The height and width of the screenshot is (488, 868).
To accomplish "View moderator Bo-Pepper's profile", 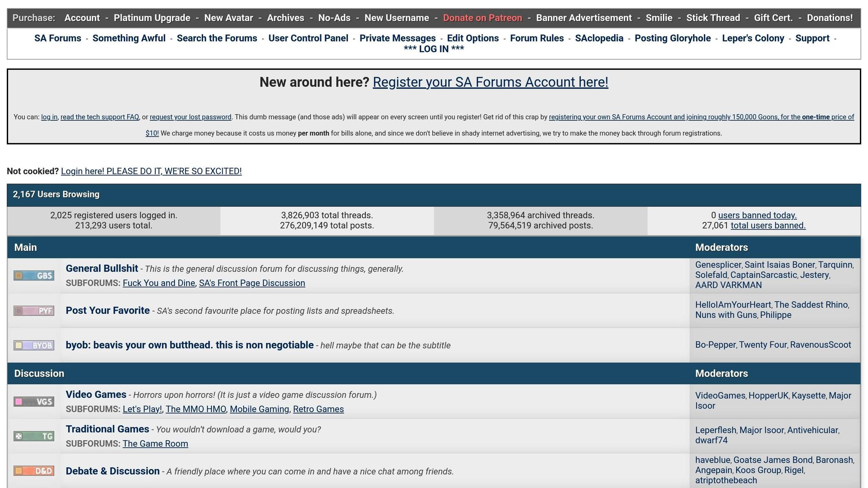I will click(x=715, y=345).
